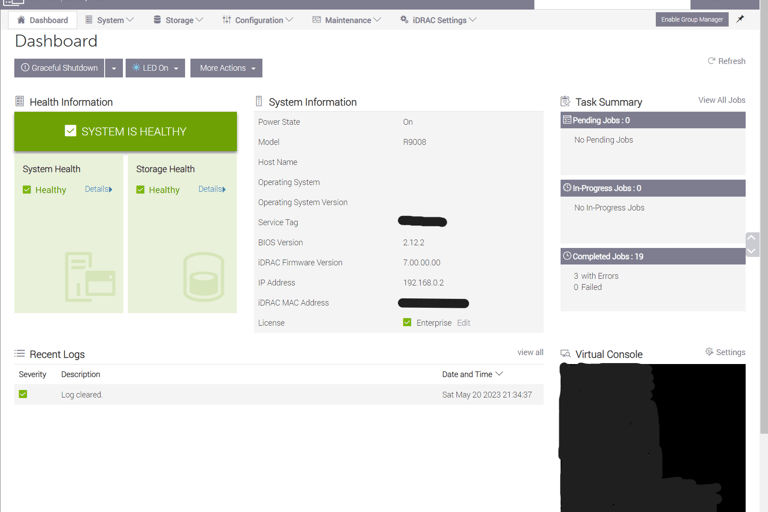Click the 3 with Errors text
The height and width of the screenshot is (512, 768).
596,276
